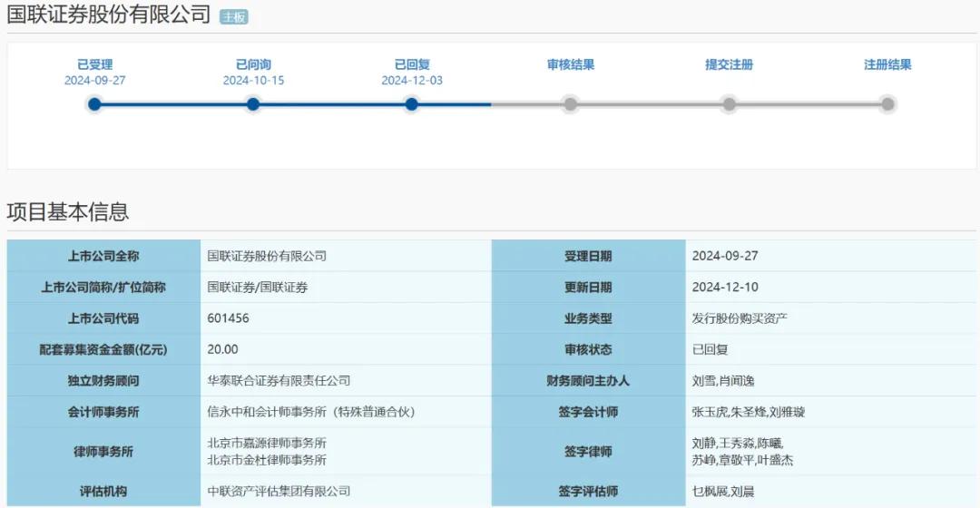
Task: Click the 签字评估师 header cell
Action: click(x=588, y=492)
